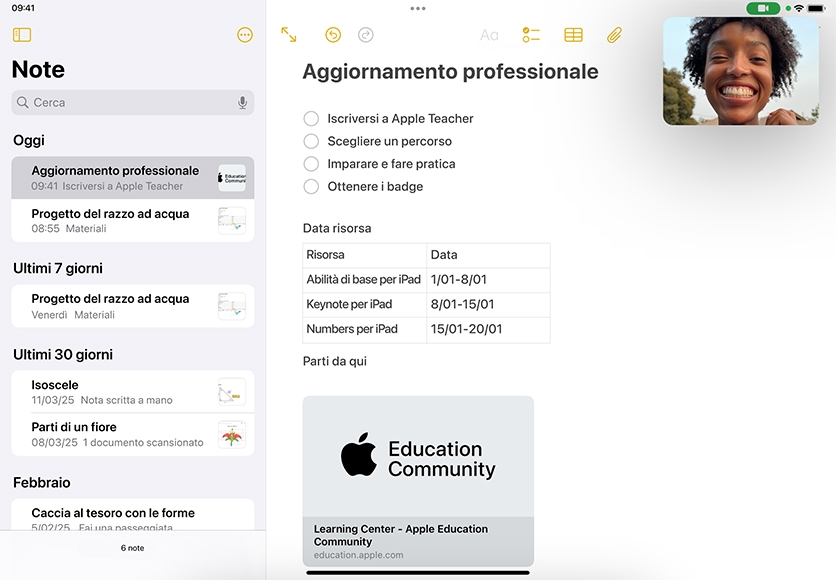Click the 6 note count label

click(x=132, y=548)
